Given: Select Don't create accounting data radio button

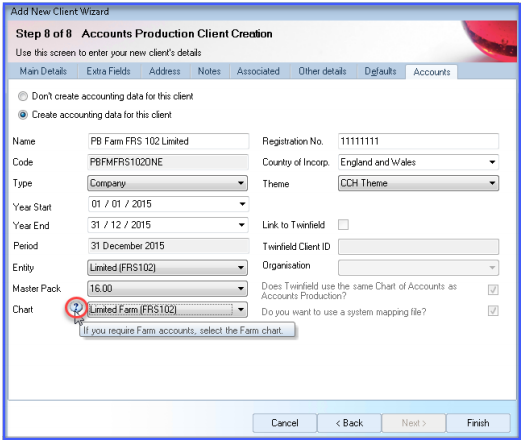Looking at the screenshot, I should [x=23, y=96].
